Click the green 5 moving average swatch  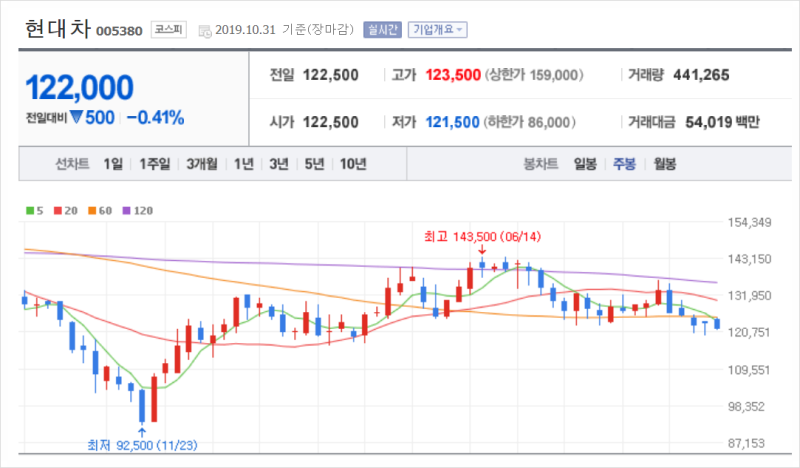pos(30,211)
